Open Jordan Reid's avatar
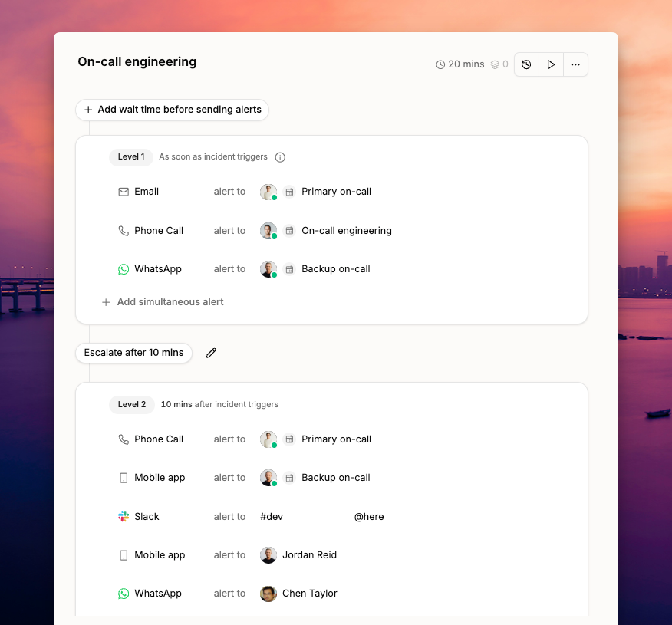This screenshot has width=672, height=625. 268,555
